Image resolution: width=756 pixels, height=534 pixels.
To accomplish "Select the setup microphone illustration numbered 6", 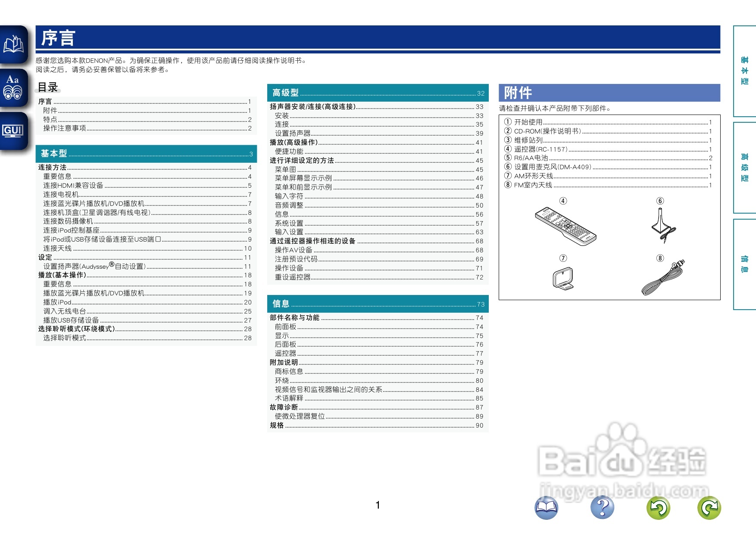I will tap(663, 225).
